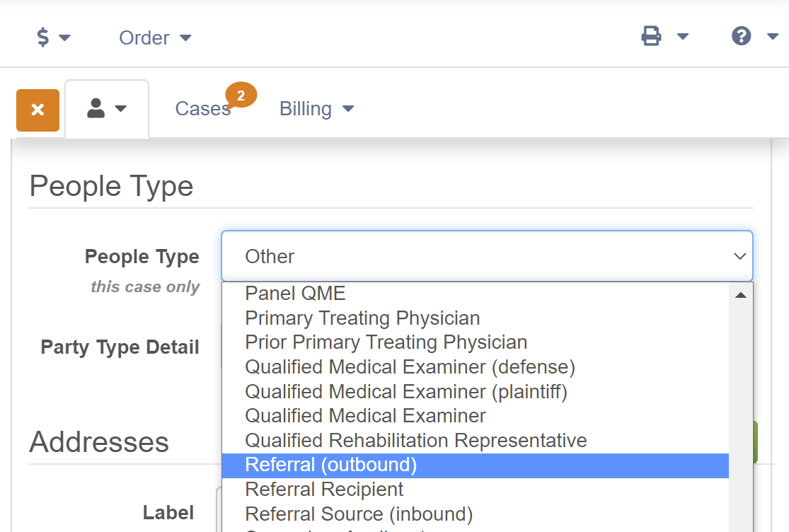Screen dimensions: 789x532
Task: Collapse the People Type select box
Action: [x=487, y=256]
